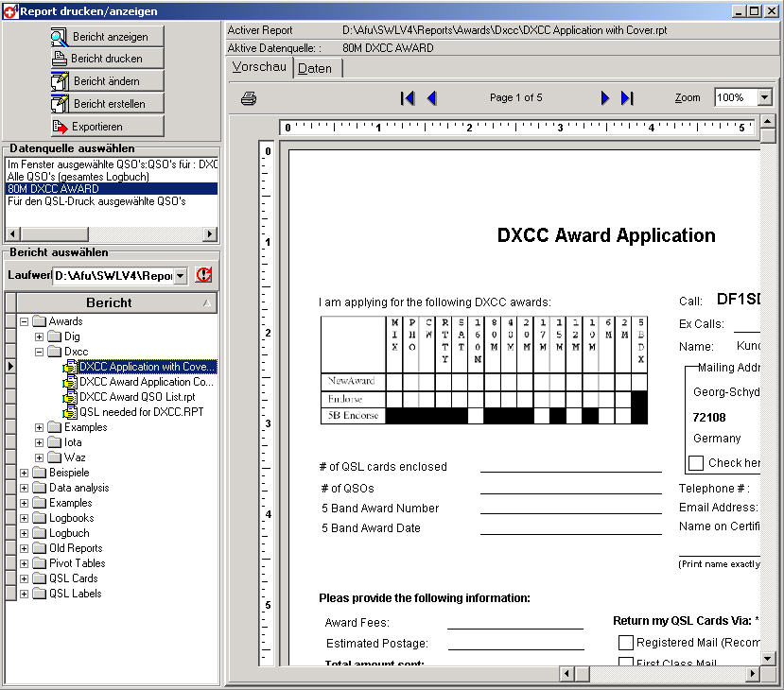784x690 pixels.
Task: Collapse the Awards folder node
Action: [x=25, y=321]
